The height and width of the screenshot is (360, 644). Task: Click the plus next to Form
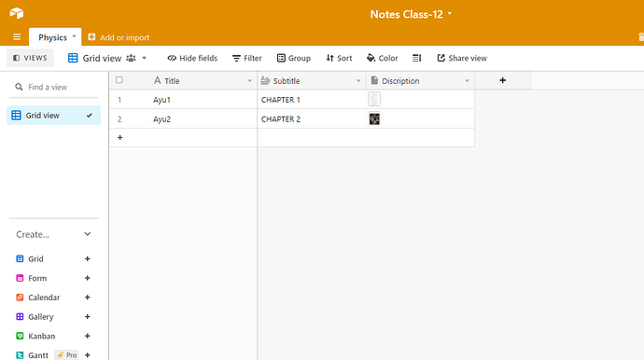tap(88, 278)
